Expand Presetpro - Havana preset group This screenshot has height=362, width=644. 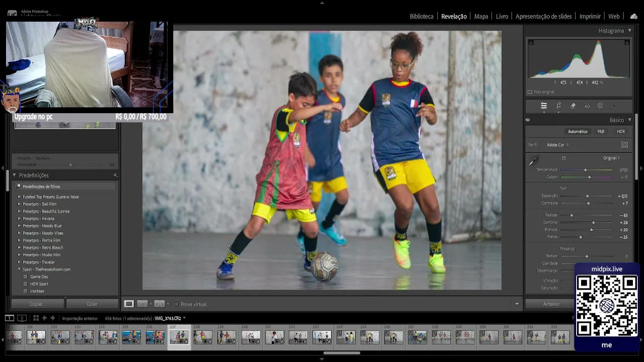[x=19, y=219]
